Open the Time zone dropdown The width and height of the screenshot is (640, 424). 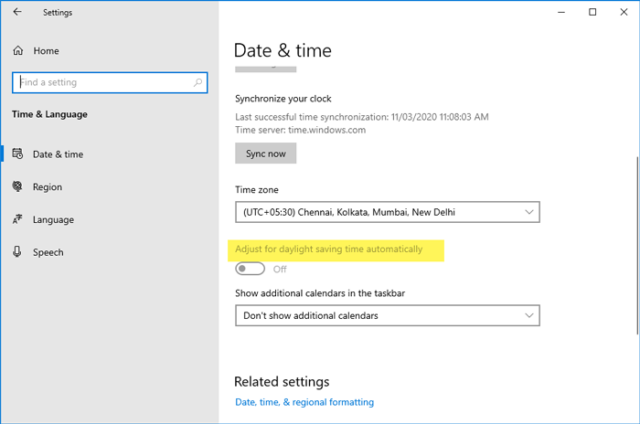387,212
